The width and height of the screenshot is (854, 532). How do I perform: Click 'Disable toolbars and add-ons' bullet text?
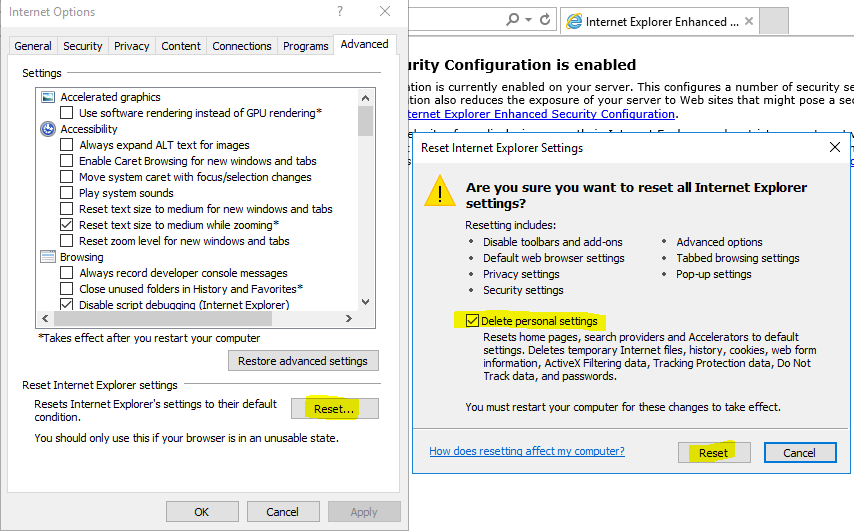(553, 242)
